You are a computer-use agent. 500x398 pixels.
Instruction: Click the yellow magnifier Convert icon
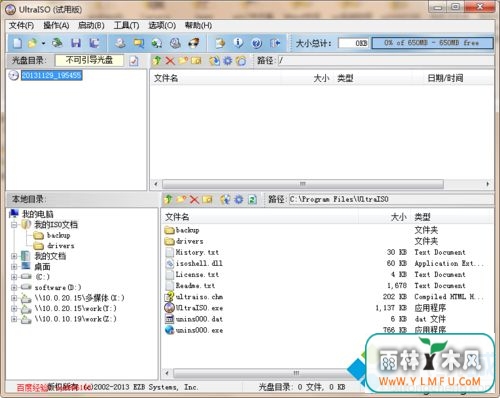tap(139, 43)
